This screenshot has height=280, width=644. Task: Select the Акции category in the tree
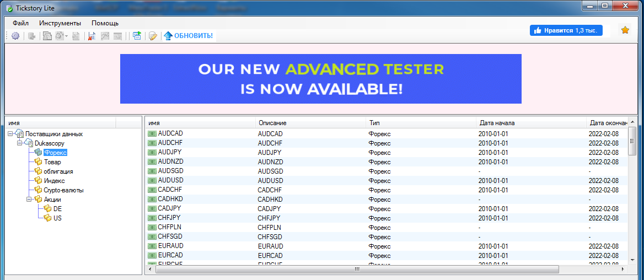[52, 200]
